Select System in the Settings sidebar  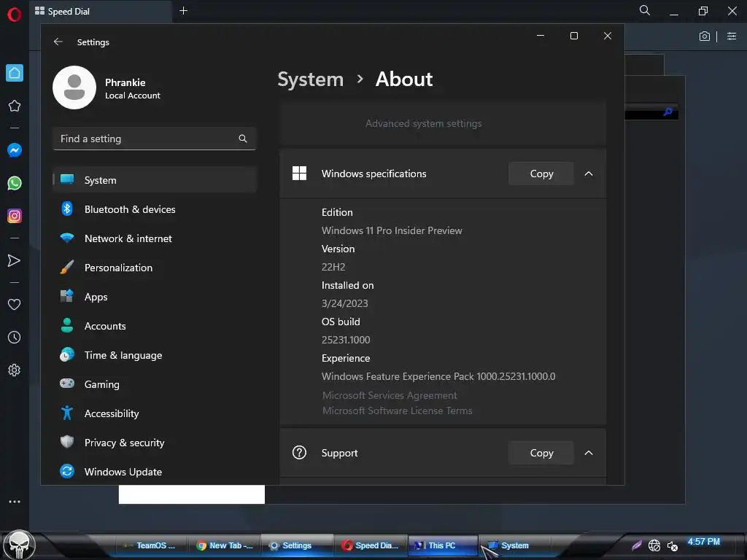click(155, 180)
